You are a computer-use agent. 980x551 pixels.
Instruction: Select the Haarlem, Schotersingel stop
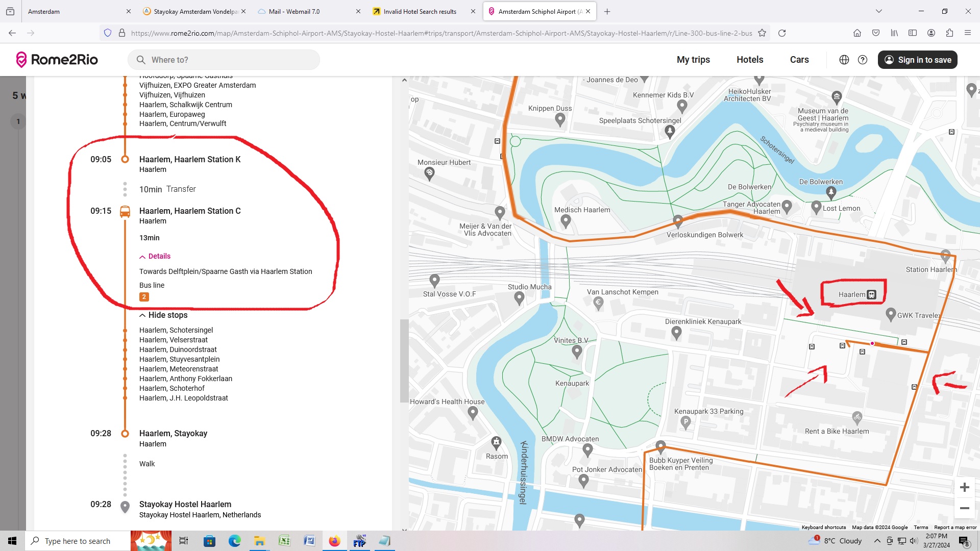point(176,330)
